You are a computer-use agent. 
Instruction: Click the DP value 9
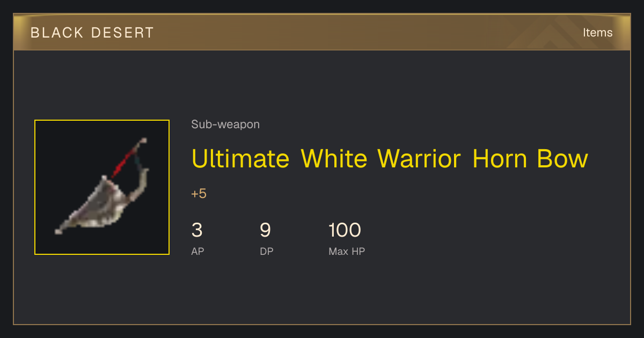click(x=265, y=230)
